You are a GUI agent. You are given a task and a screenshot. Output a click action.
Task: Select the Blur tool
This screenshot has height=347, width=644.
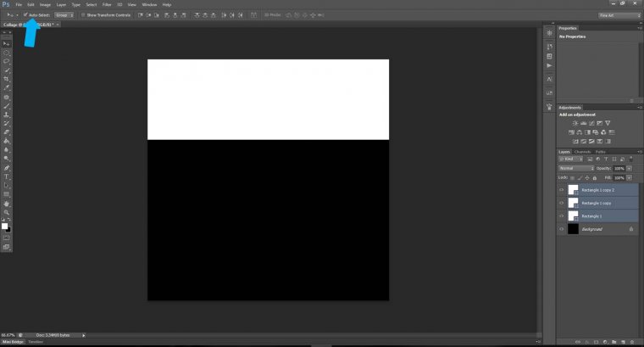[6, 149]
